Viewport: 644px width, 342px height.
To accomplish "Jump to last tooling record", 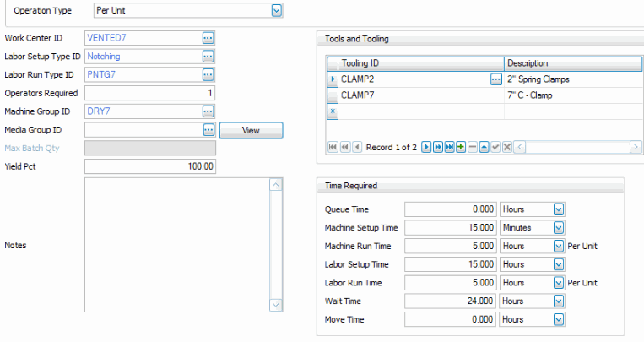I will coord(449,147).
